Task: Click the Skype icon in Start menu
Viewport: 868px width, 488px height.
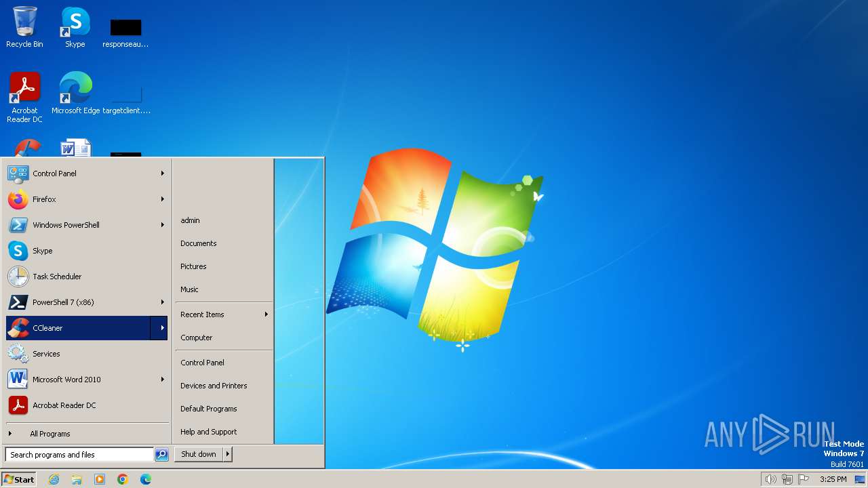Action: [x=18, y=251]
